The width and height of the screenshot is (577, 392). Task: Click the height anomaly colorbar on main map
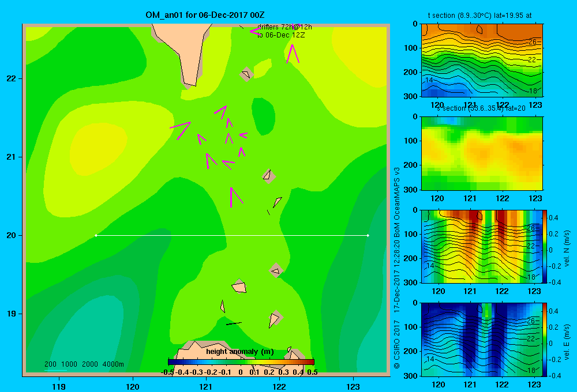(241, 362)
